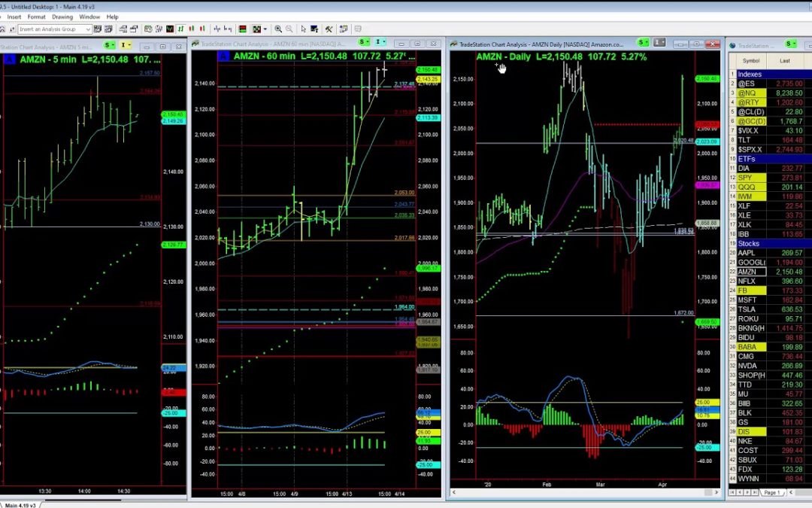Open the hammer and wrench tools icon
Screen dimensions: 812x508
[329, 29]
